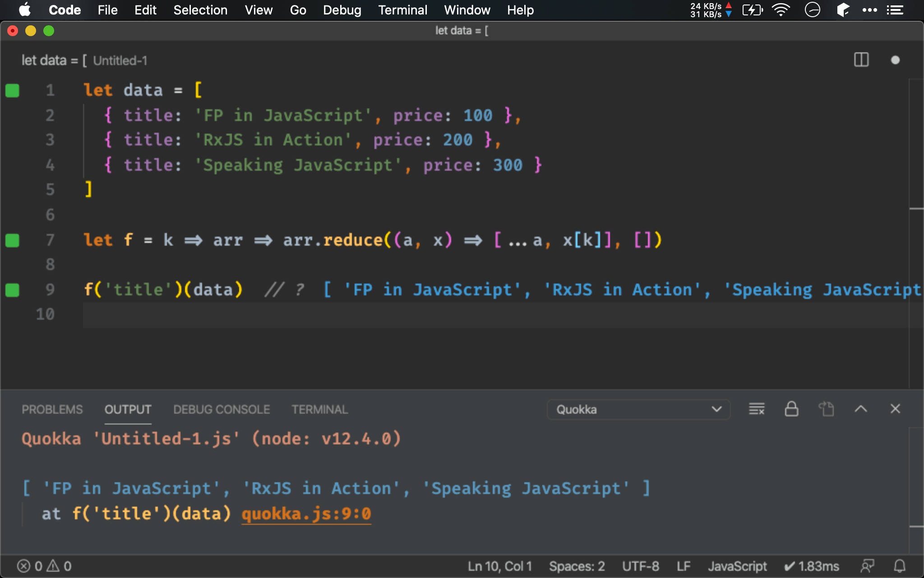The height and width of the screenshot is (578, 924).
Task: Open the output log in editor icon
Action: pyautogui.click(x=826, y=409)
